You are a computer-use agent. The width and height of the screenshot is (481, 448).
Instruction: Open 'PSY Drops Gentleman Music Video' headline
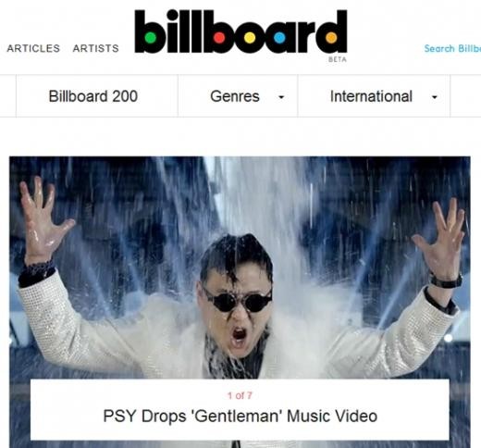point(240,416)
